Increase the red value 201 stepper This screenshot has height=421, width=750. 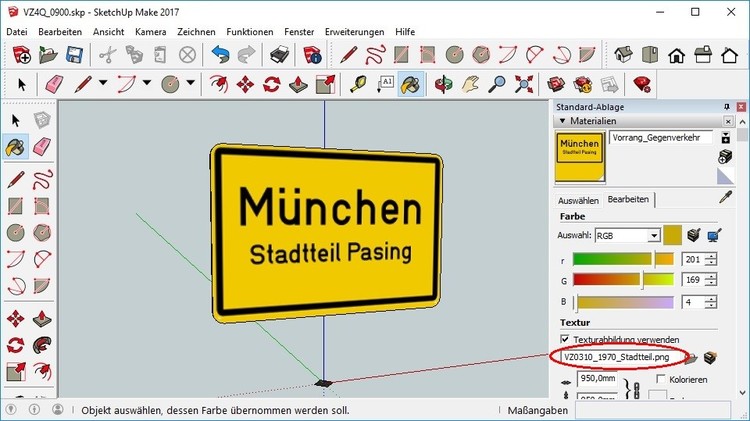pos(711,256)
